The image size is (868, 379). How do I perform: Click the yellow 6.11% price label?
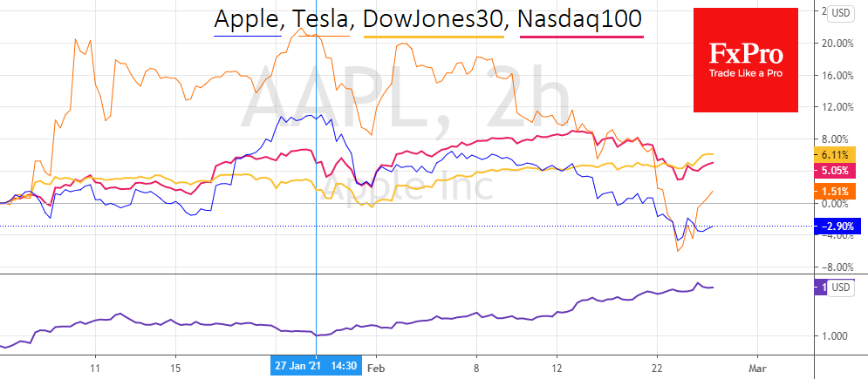pyautogui.click(x=833, y=153)
